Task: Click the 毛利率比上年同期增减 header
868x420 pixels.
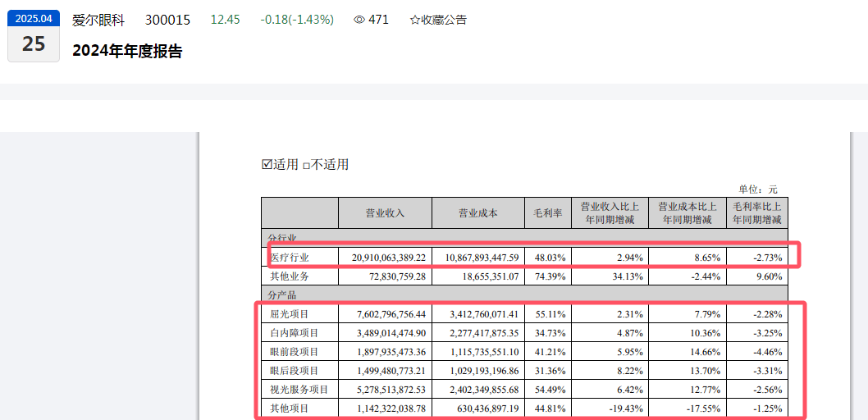Action: pyautogui.click(x=757, y=213)
